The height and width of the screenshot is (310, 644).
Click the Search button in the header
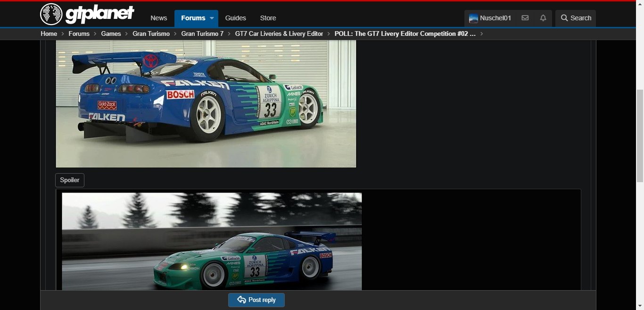tap(576, 18)
